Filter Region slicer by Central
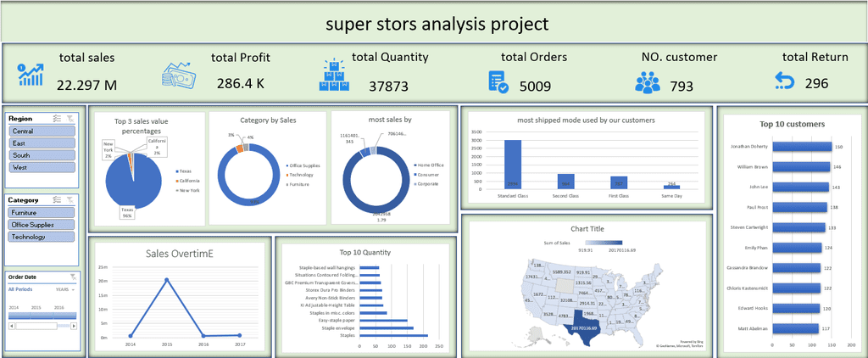The width and height of the screenshot is (868, 358). (42, 131)
